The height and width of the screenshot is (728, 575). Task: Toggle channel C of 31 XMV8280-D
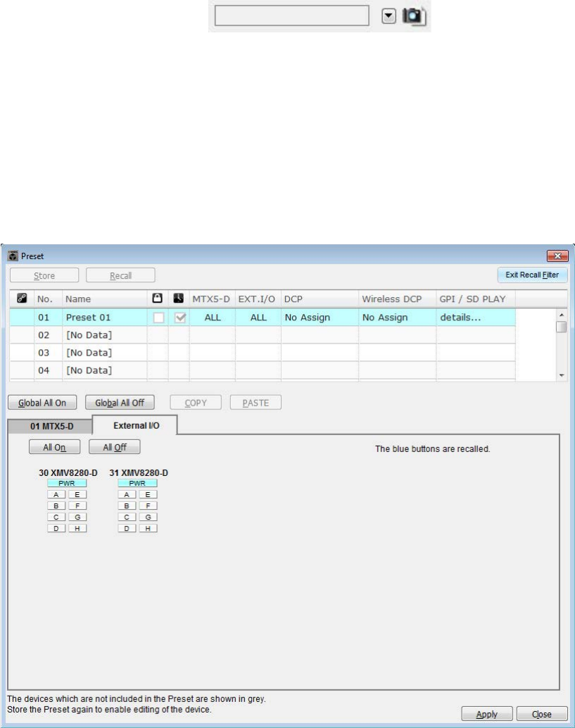tap(127, 517)
